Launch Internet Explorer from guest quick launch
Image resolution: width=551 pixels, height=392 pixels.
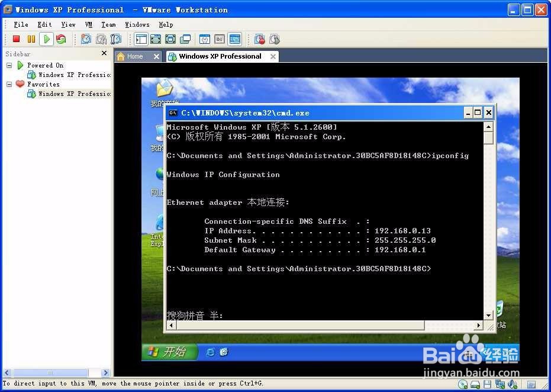click(x=210, y=352)
